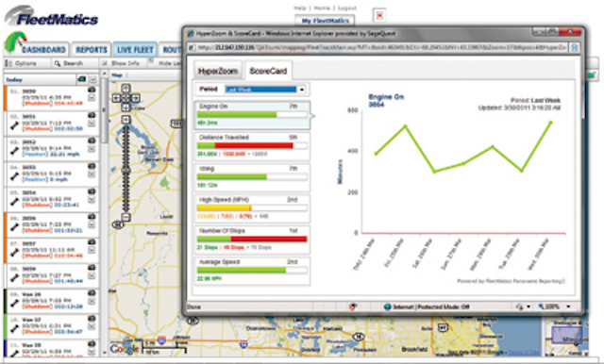Screen dimensions: 604x364
Task: Expand the dropdown on vehicle row 3050
Action: point(92,98)
